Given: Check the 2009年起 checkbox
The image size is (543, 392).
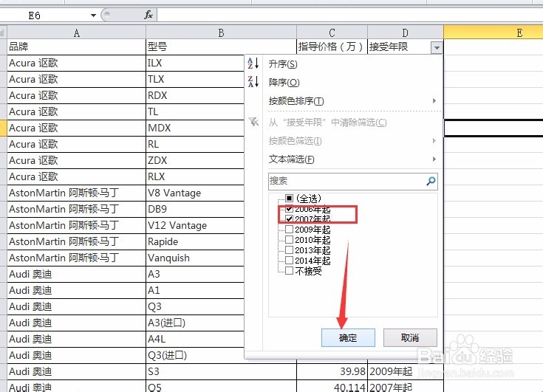Looking at the screenshot, I should [289, 230].
